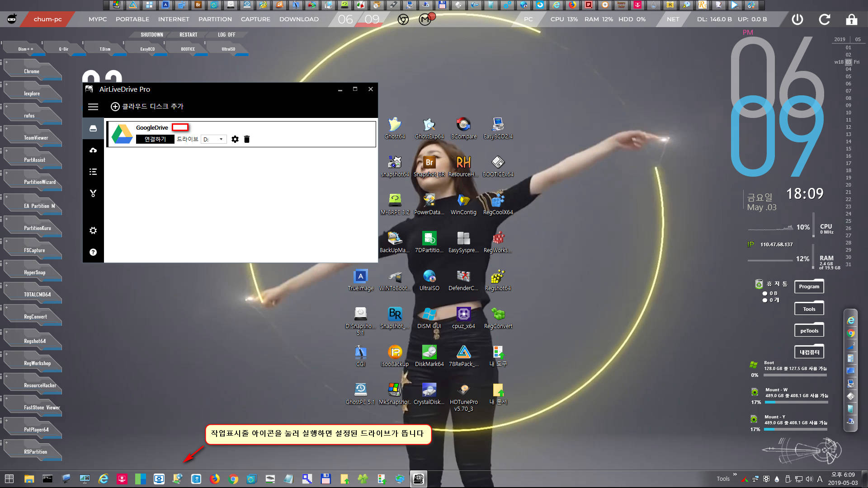The image size is (868, 488).
Task: Open the MYPC menu
Action: click(x=98, y=19)
